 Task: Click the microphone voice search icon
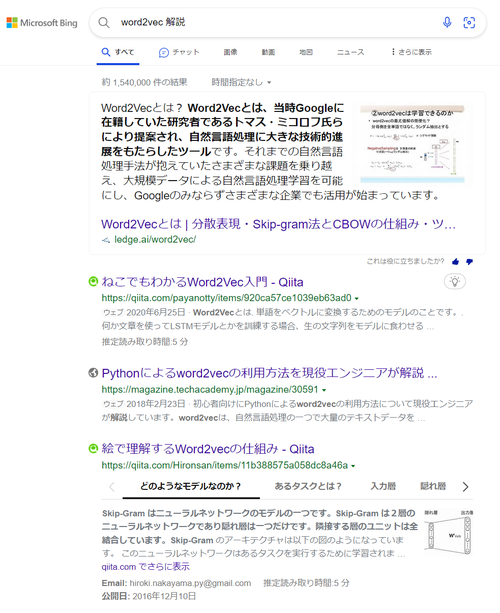(447, 22)
